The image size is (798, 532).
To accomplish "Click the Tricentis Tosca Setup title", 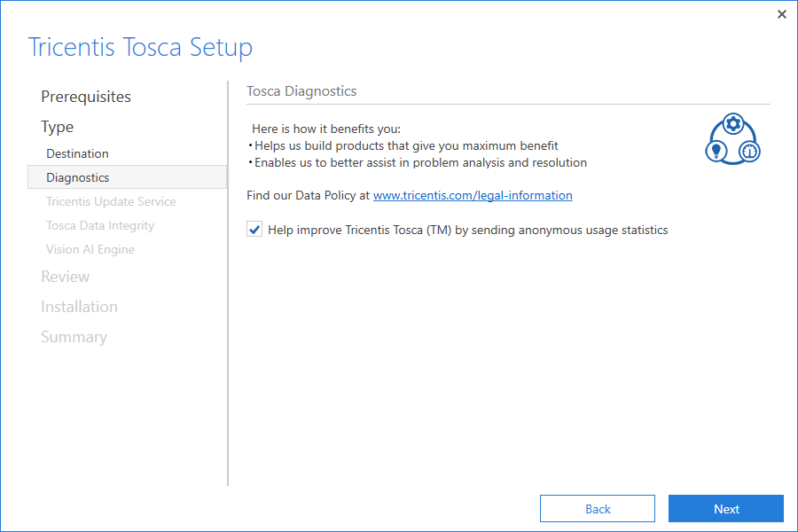I will (140, 47).
